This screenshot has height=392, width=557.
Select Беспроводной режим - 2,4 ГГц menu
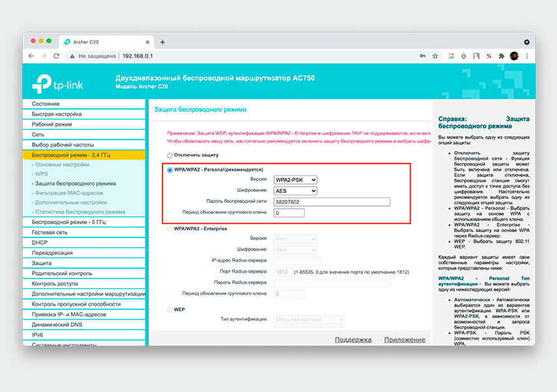coord(84,155)
